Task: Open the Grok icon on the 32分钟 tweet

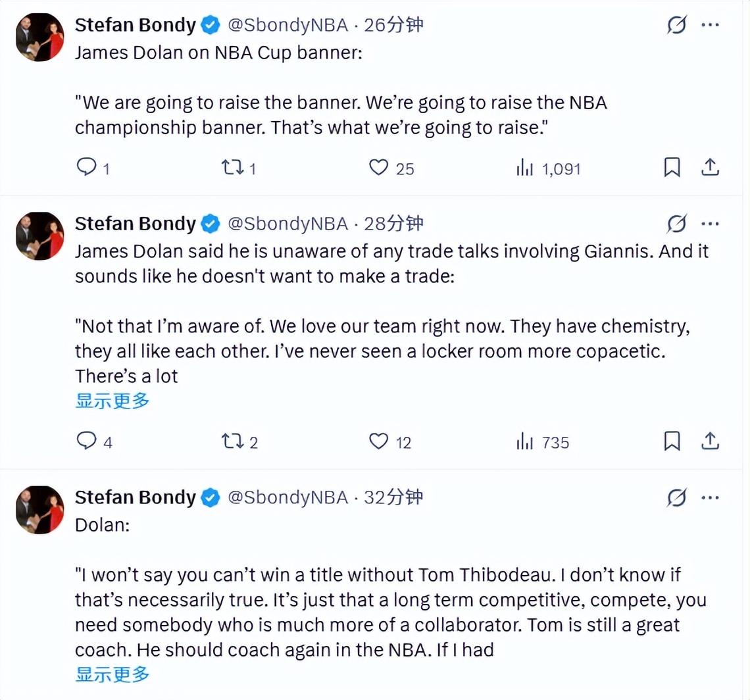Action: coord(677,498)
